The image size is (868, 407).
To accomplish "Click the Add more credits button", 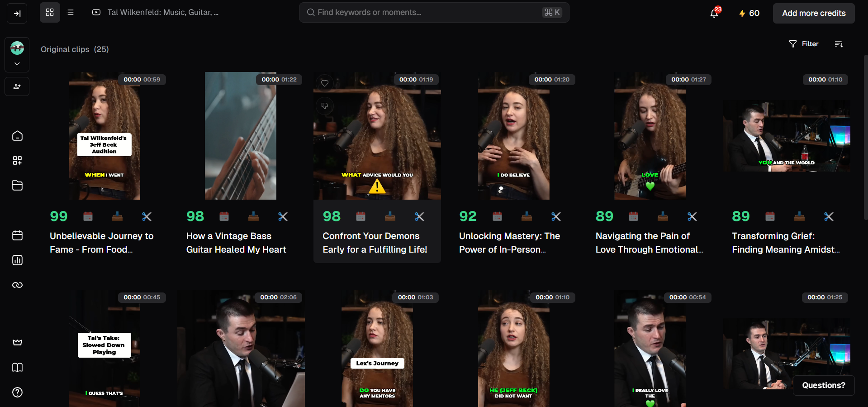I will (x=814, y=13).
